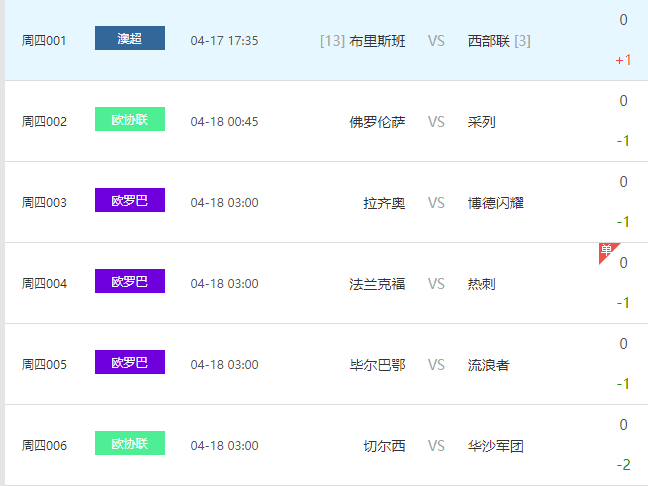Screen dimensions: 648x486
Task: Select the 欧协联 league tag on 周四006
Action: 130,443
